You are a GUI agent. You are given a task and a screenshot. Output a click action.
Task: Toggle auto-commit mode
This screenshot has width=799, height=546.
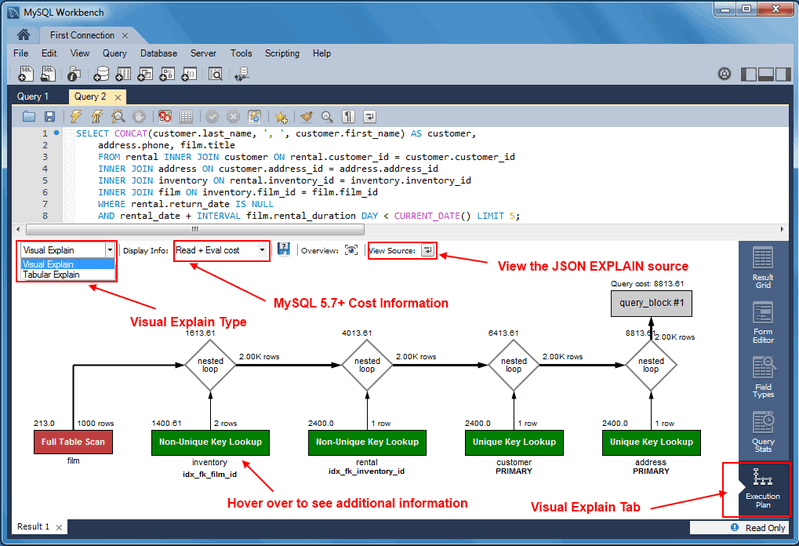pyautogui.click(x=254, y=117)
